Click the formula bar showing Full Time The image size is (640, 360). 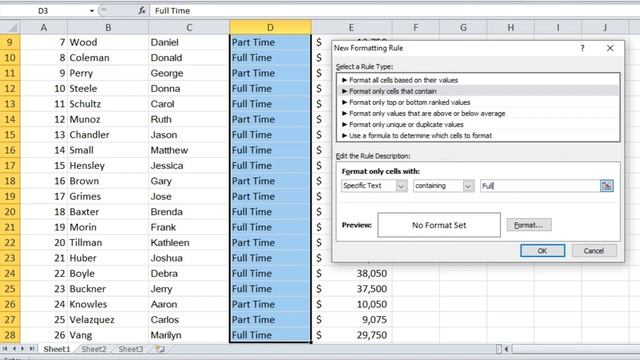(394, 11)
